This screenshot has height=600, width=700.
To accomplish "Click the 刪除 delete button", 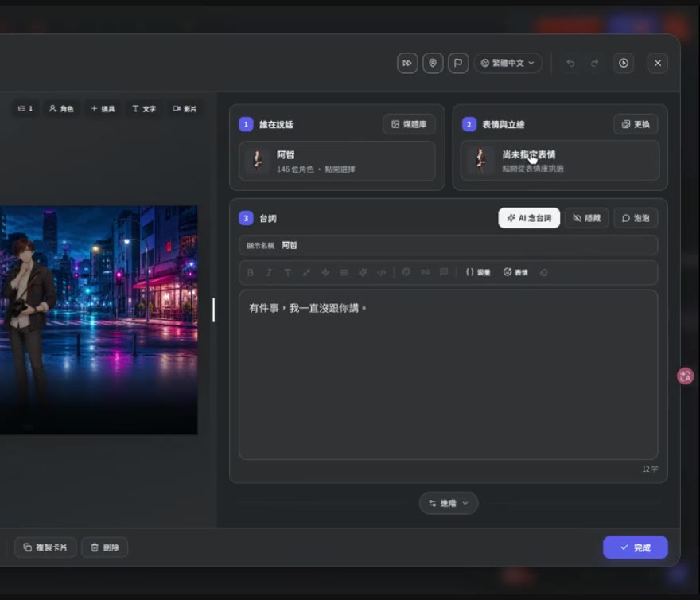I will [105, 547].
